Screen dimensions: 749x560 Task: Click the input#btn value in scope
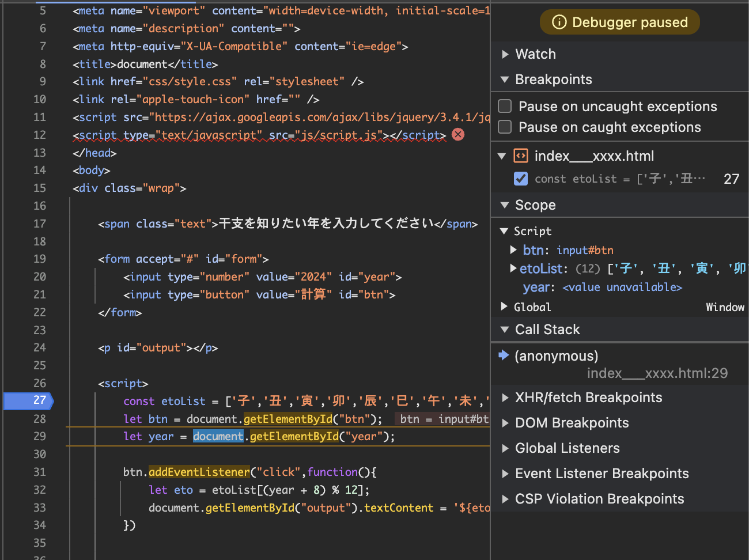585,251
